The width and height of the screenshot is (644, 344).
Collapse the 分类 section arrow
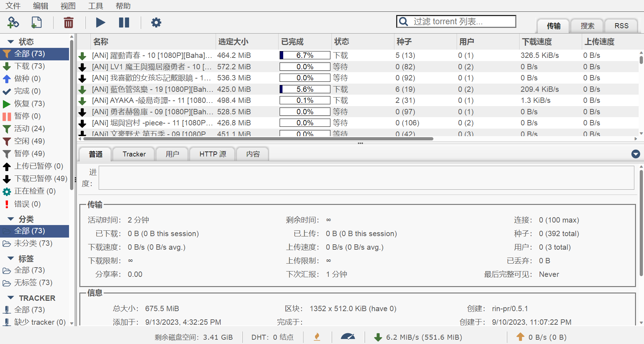[11, 219]
